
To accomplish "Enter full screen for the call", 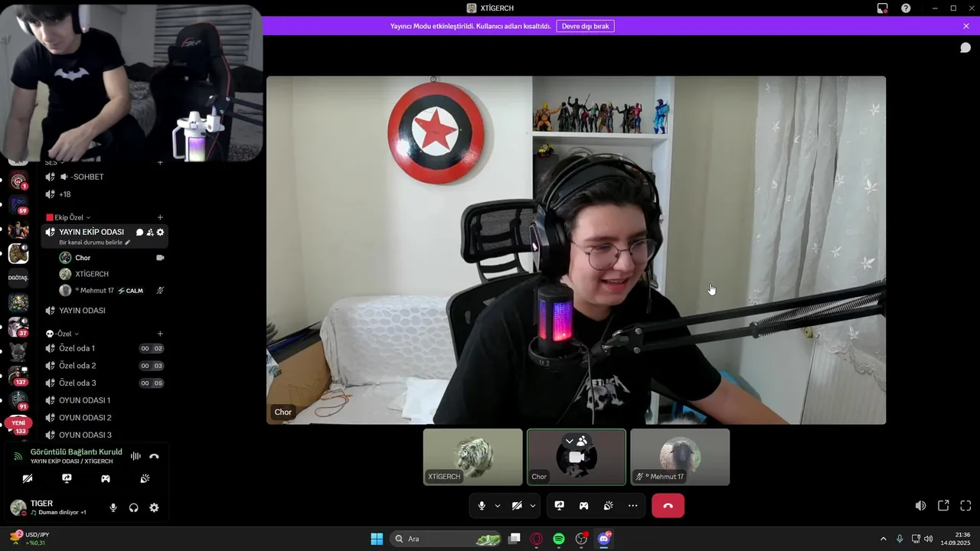I will pyautogui.click(x=965, y=506).
